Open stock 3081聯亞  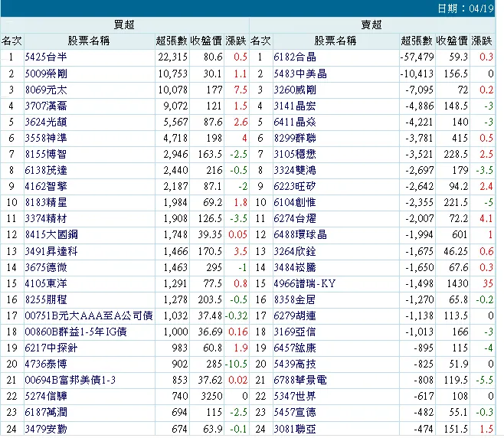(295, 429)
